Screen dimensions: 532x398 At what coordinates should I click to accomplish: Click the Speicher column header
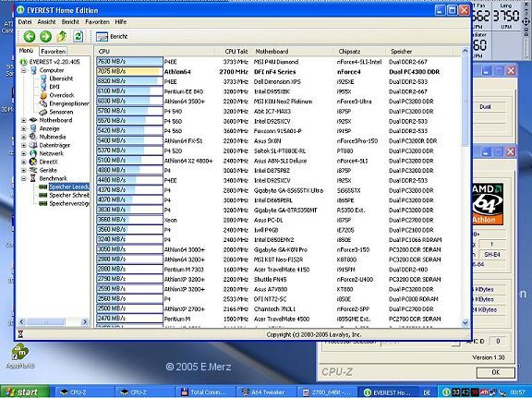pyautogui.click(x=419, y=51)
